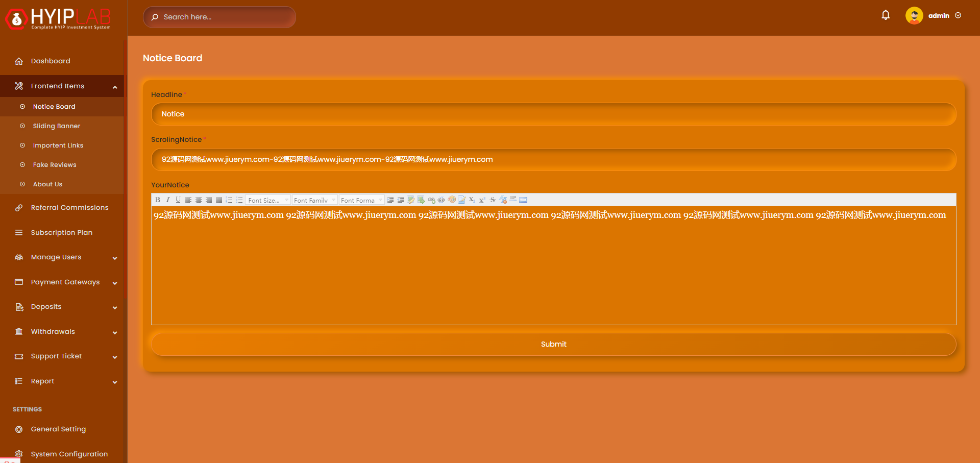
Task: Apply italic formatting in the notice editor
Action: coord(168,200)
